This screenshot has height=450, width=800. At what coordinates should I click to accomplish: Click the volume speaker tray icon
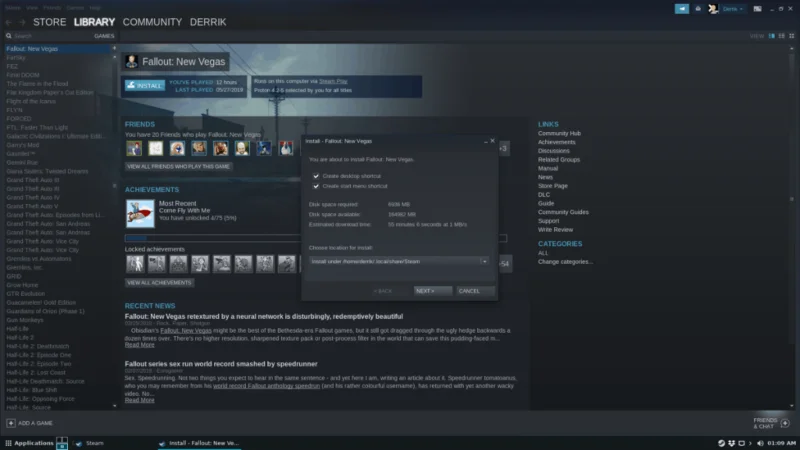[x=760, y=443]
